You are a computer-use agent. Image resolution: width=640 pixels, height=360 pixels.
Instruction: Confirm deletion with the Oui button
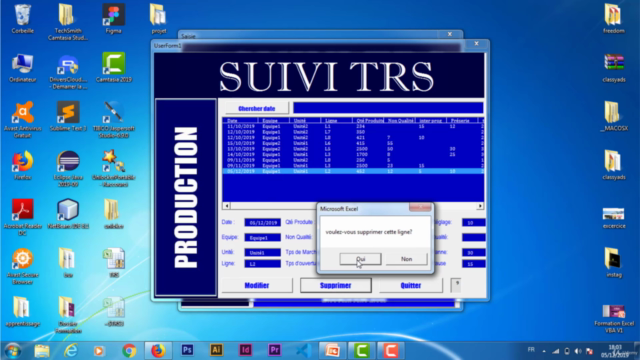(x=360, y=259)
